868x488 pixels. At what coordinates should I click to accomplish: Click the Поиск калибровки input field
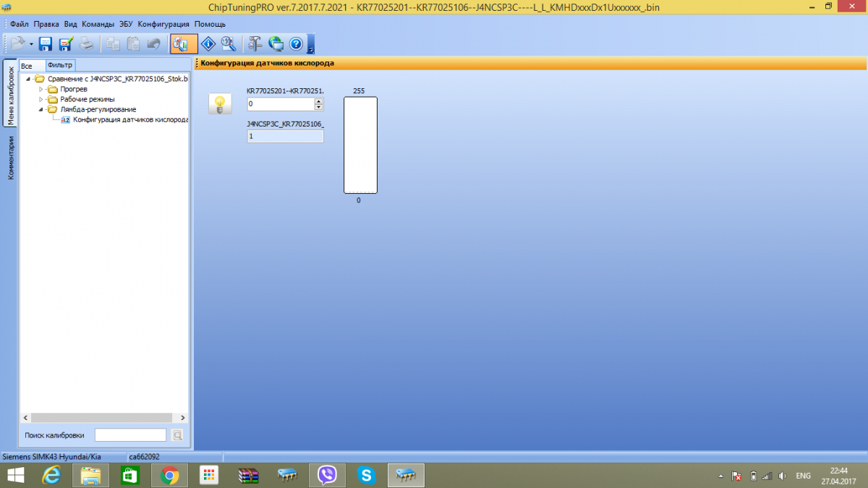(130, 435)
